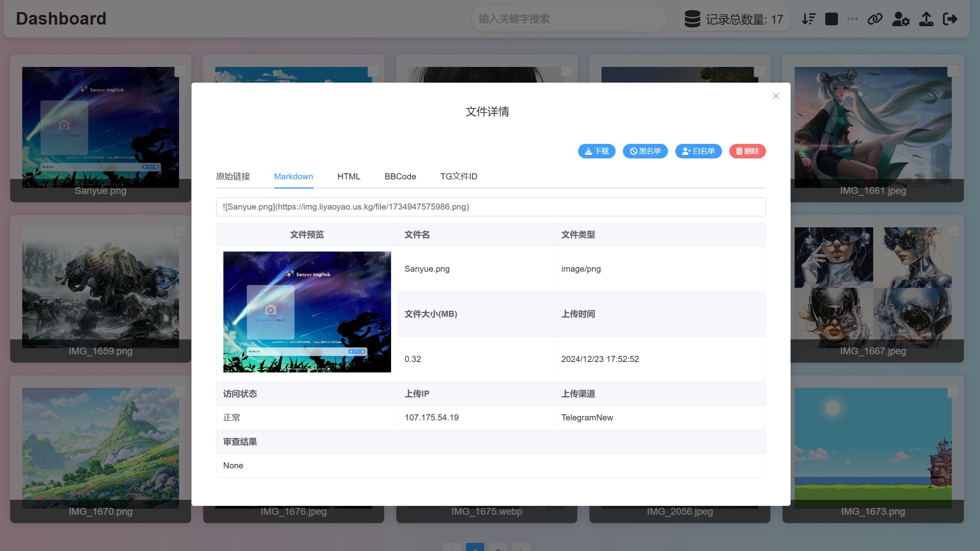980x551 pixels.
Task: Add file to 白名单 whitelist
Action: pyautogui.click(x=699, y=151)
